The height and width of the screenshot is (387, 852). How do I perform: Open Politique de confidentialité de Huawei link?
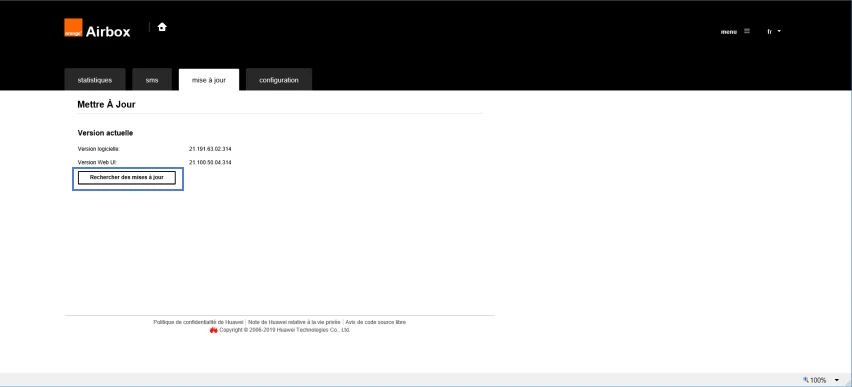(198, 322)
